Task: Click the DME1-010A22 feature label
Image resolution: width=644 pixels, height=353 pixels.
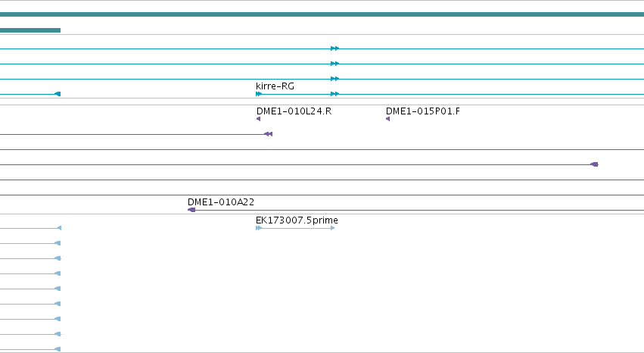Action: (x=221, y=202)
